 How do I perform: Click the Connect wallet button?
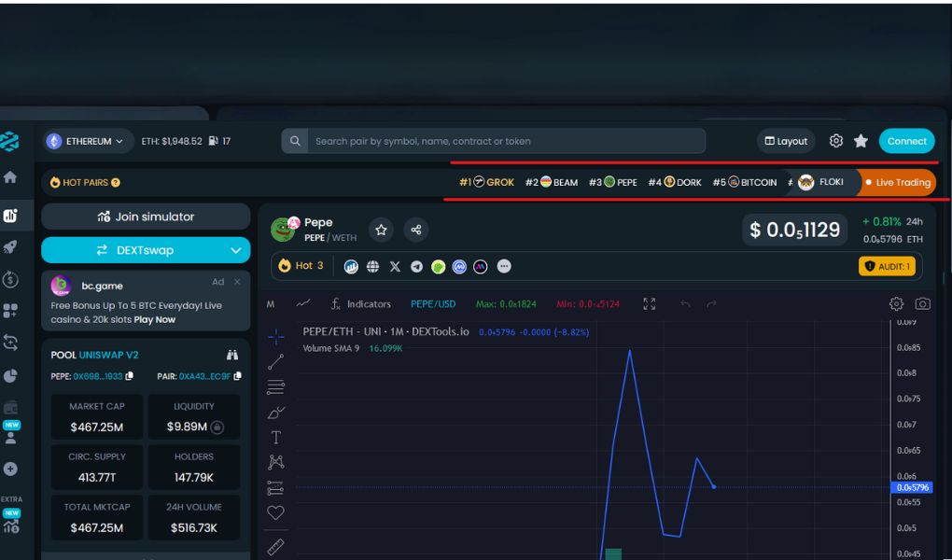[907, 141]
